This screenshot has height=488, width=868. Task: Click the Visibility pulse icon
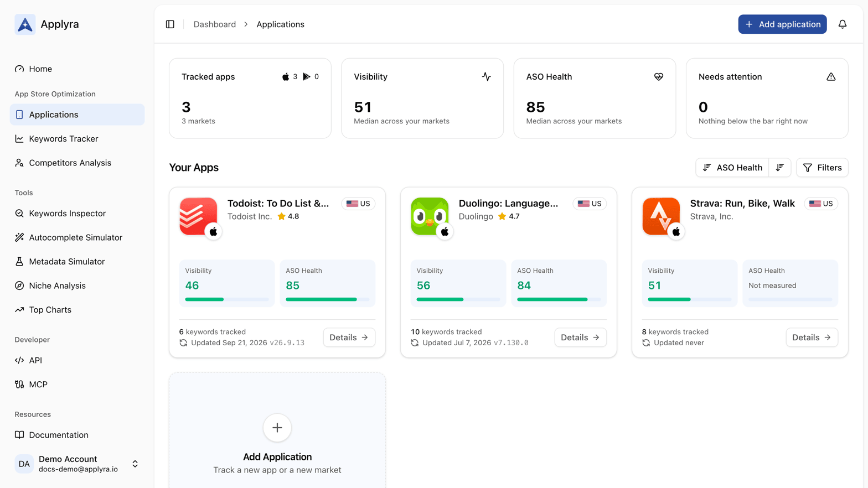click(486, 77)
